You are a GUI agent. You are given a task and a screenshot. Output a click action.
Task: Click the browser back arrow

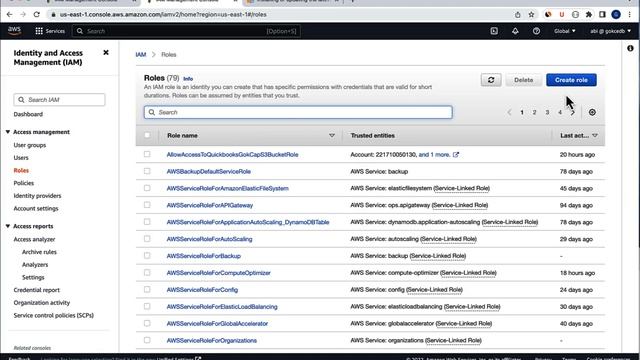(9, 14)
